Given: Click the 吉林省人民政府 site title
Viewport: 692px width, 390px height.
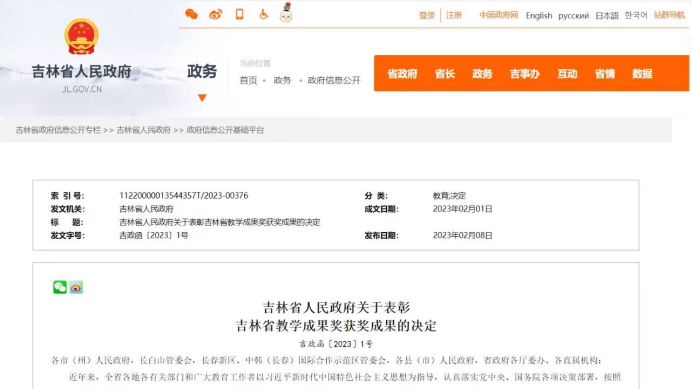Looking at the screenshot, I should 82,71.
